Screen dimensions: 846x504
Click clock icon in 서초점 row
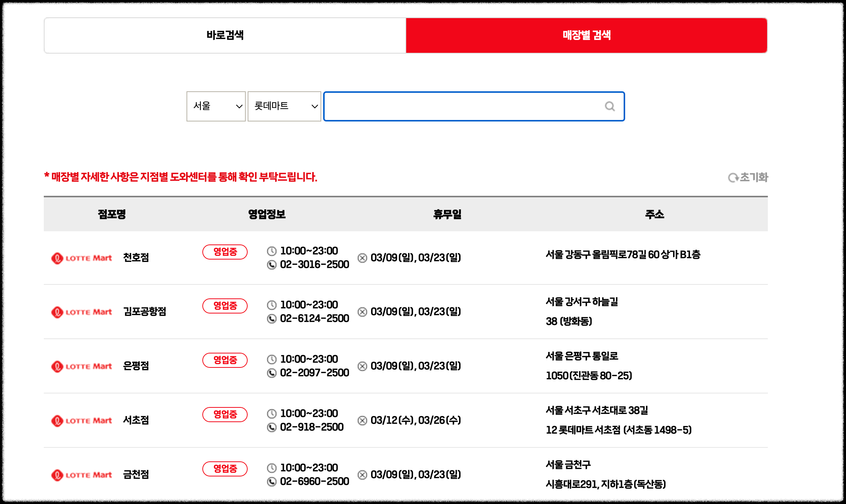(272, 414)
